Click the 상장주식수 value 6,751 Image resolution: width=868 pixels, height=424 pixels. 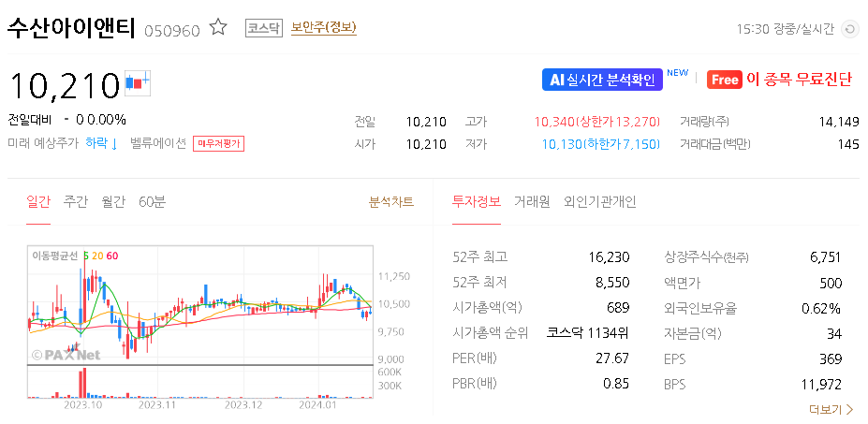[x=825, y=257]
